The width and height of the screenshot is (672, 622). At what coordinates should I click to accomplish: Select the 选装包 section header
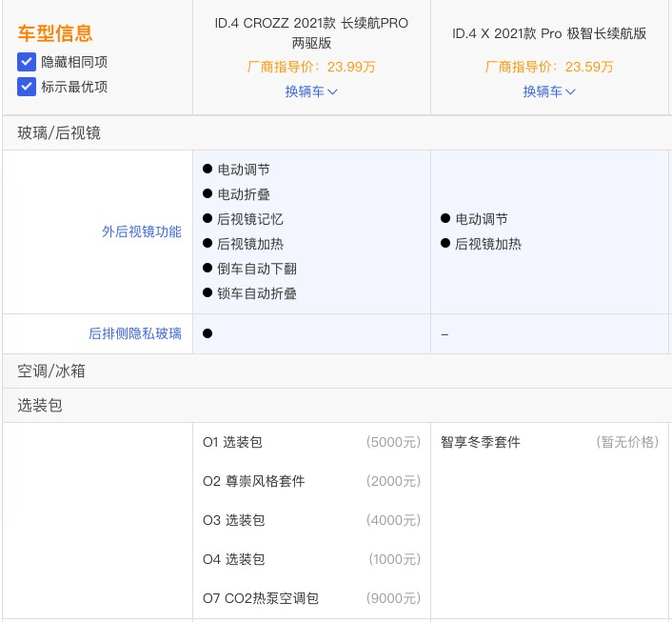tap(40, 406)
